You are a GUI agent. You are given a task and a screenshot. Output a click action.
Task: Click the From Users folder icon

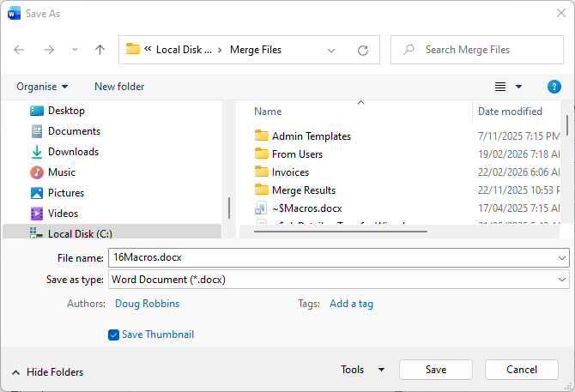click(x=262, y=154)
